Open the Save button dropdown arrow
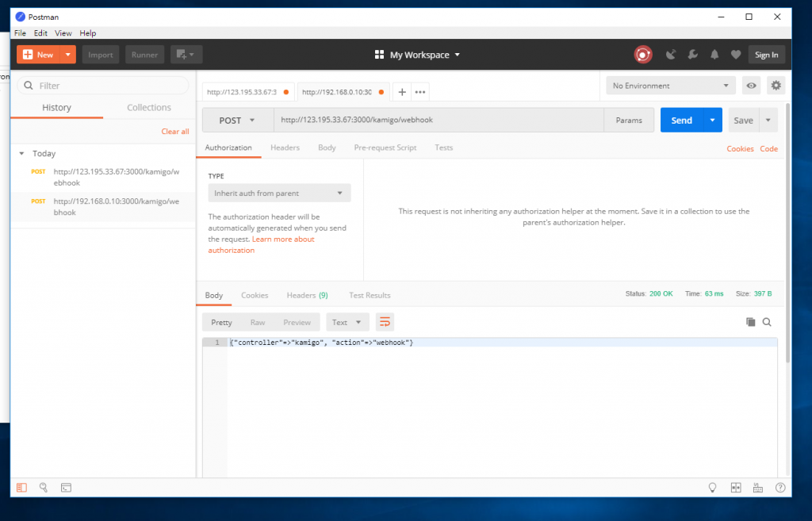Image resolution: width=812 pixels, height=521 pixels. coord(768,121)
